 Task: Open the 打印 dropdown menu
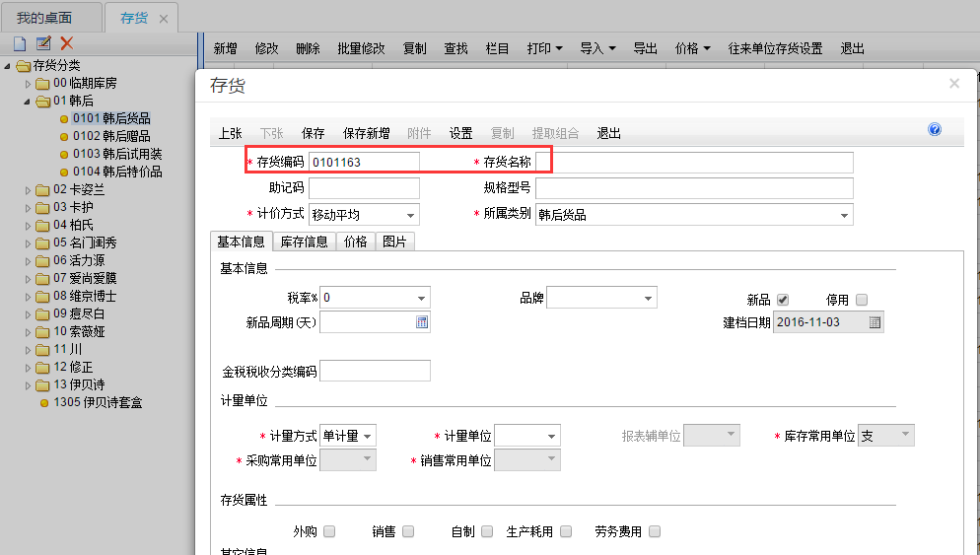(544, 48)
